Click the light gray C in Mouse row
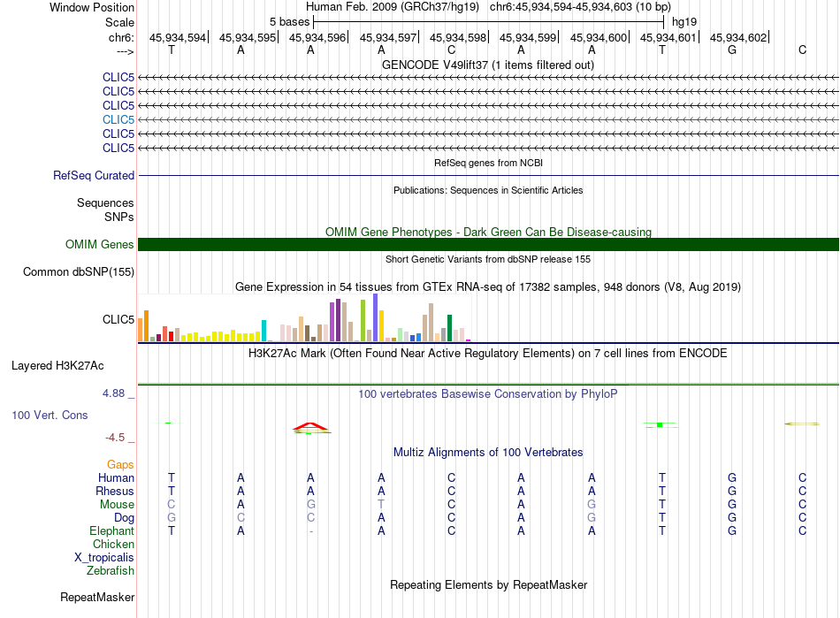This screenshot has width=840, height=618. click(171, 505)
